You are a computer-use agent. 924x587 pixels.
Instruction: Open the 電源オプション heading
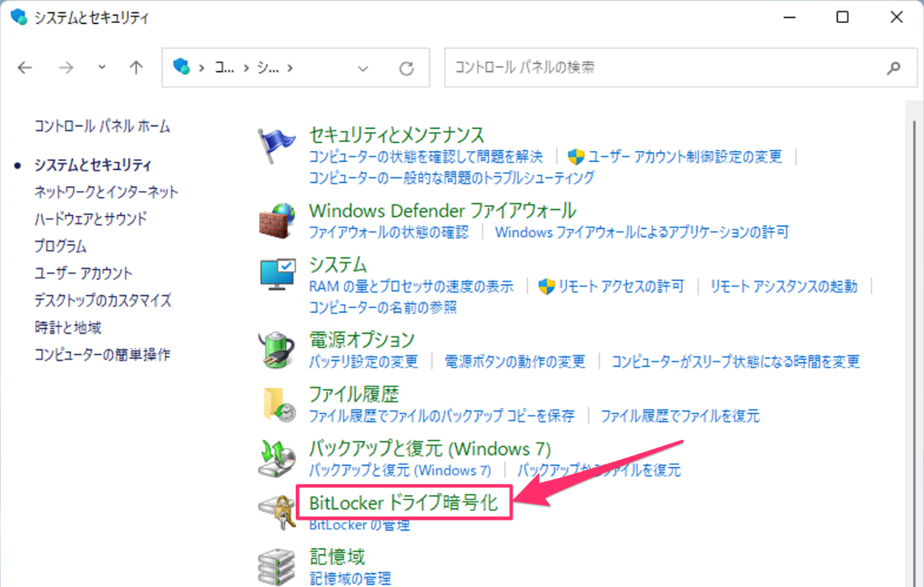(x=362, y=340)
